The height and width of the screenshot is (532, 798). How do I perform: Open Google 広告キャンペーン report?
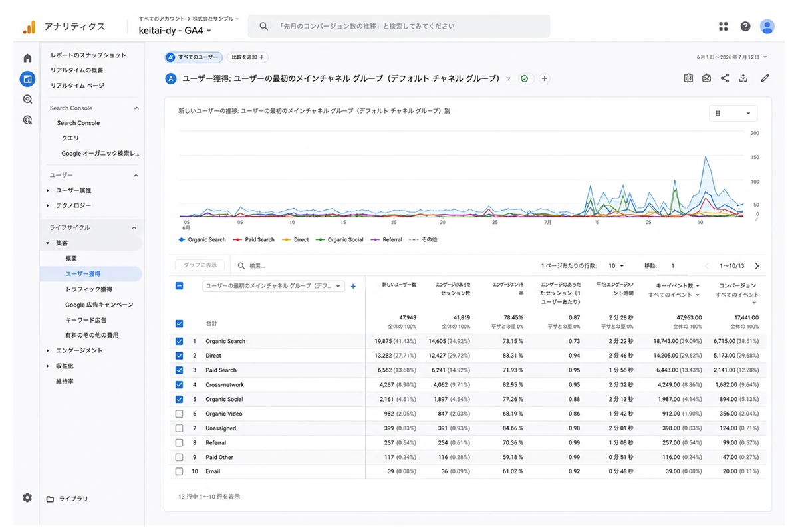(x=99, y=305)
